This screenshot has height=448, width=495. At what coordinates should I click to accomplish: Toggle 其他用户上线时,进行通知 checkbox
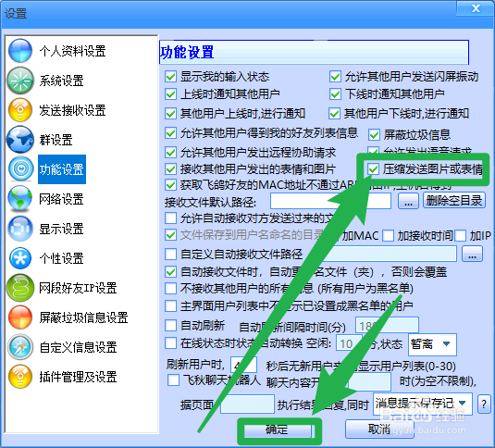click(170, 113)
